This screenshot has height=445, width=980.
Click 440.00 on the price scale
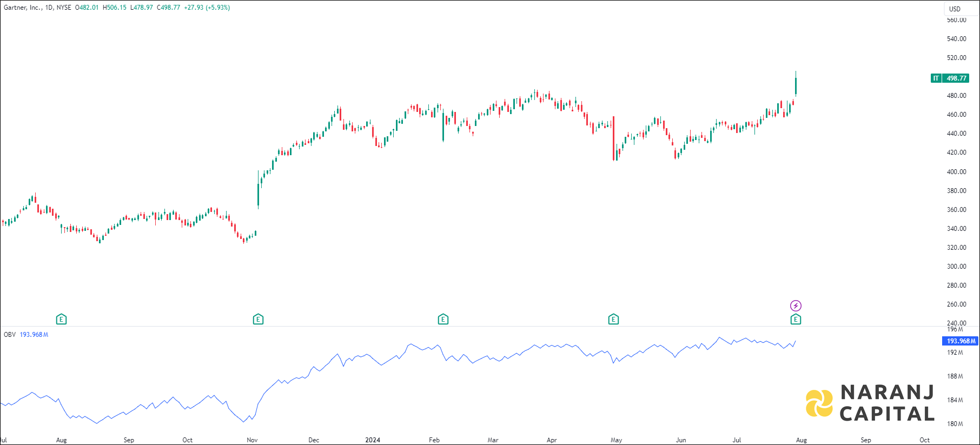956,134
